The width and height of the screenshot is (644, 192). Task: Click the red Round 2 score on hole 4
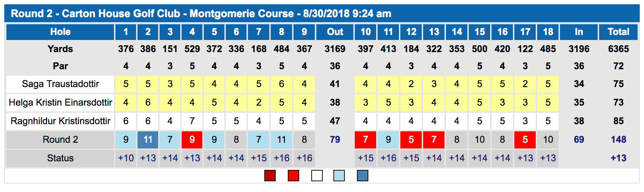(x=192, y=140)
